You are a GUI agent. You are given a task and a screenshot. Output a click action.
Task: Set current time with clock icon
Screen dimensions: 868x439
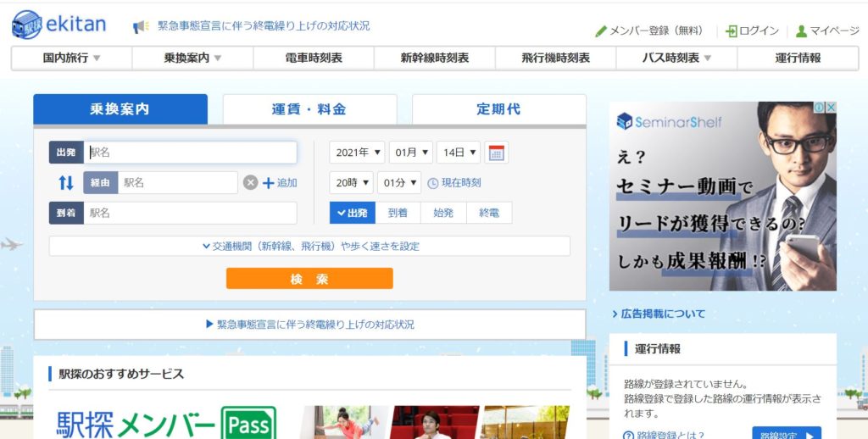pos(433,183)
